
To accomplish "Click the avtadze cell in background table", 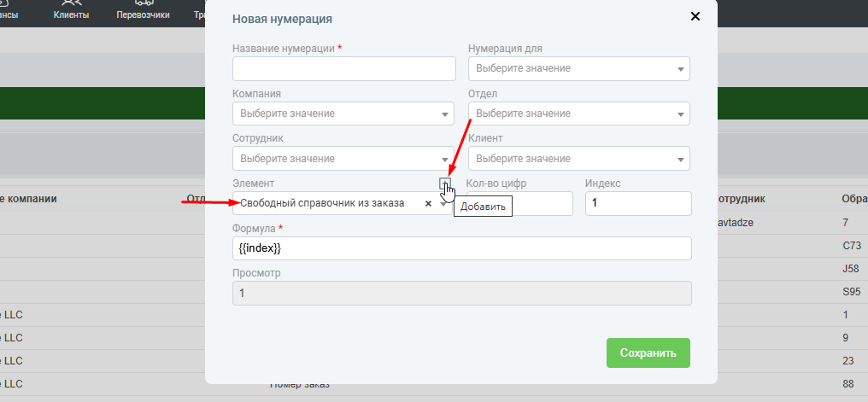I will (736, 223).
